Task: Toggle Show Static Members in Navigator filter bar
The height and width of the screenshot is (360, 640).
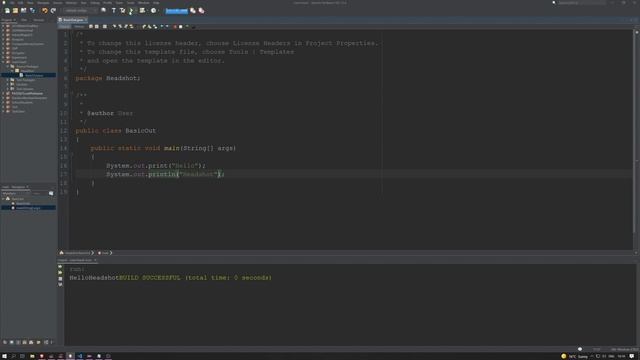Action: [x=18, y=342]
